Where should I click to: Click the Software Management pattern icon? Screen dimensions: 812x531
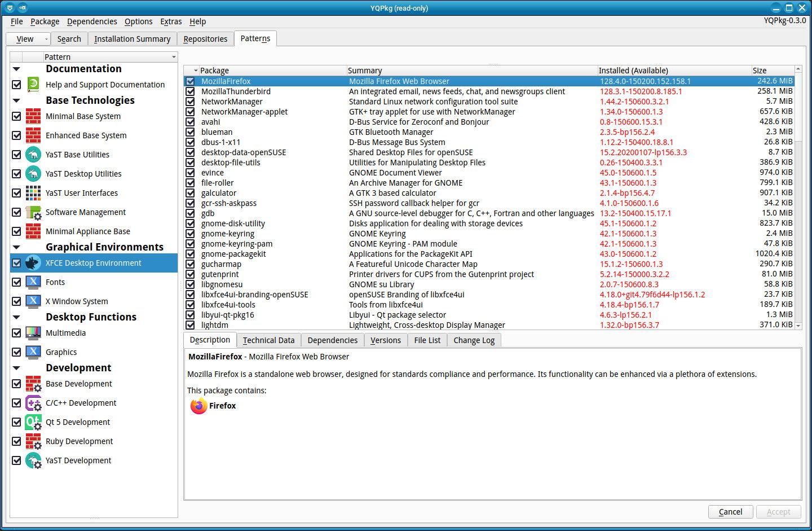coord(33,212)
